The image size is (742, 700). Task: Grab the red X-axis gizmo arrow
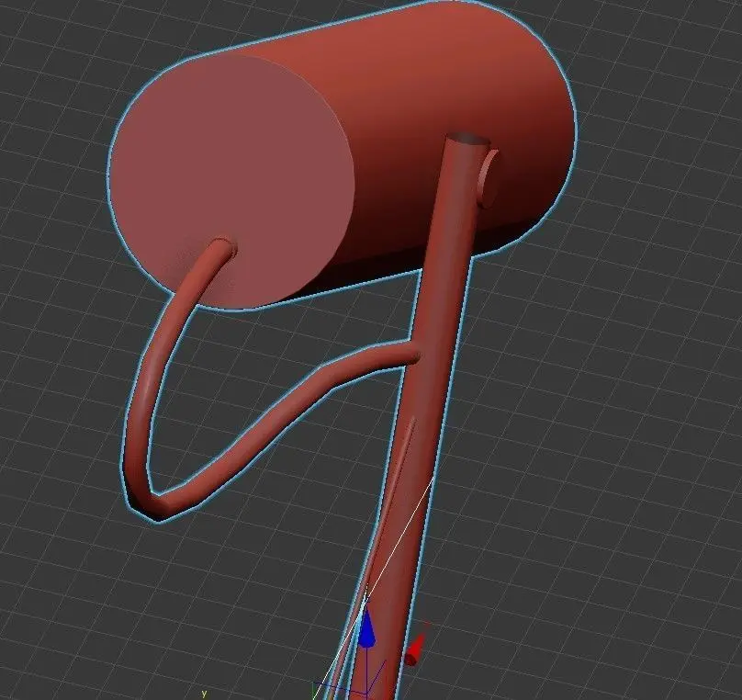tap(415, 651)
